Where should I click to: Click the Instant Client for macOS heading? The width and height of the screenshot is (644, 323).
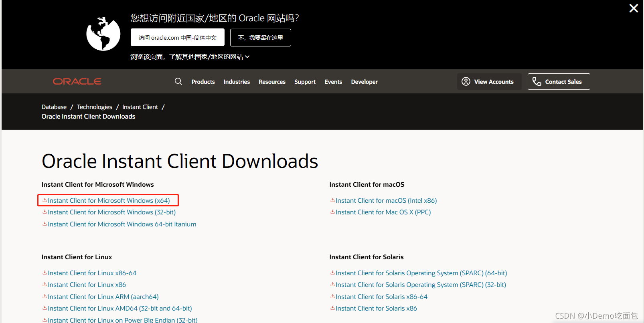tap(367, 184)
